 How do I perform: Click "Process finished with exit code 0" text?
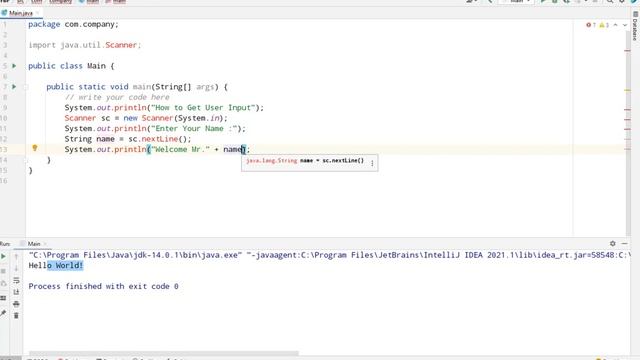pos(103,286)
